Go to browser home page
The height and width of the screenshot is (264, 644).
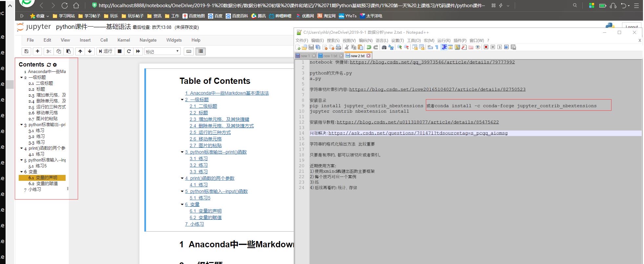[x=76, y=6]
